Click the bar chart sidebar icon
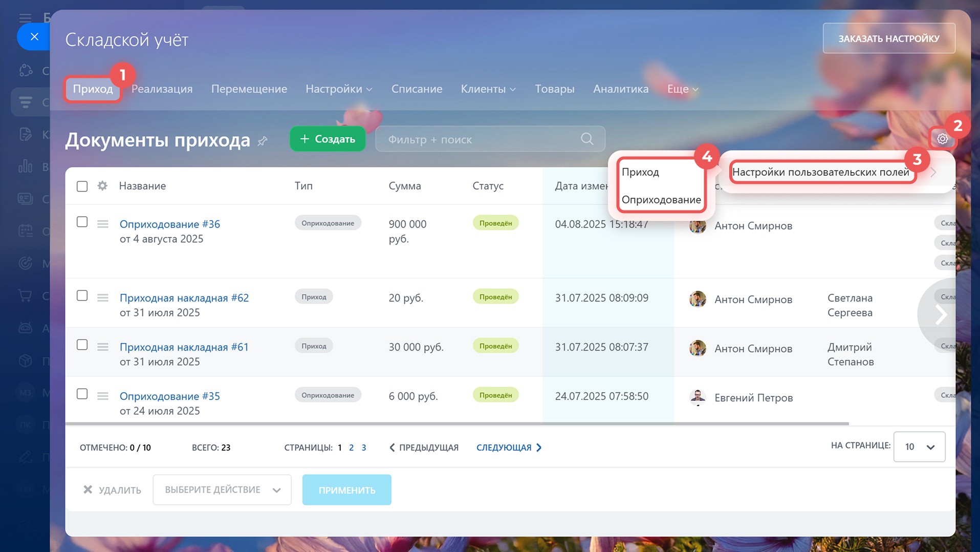Image resolution: width=980 pixels, height=552 pixels. (x=25, y=166)
